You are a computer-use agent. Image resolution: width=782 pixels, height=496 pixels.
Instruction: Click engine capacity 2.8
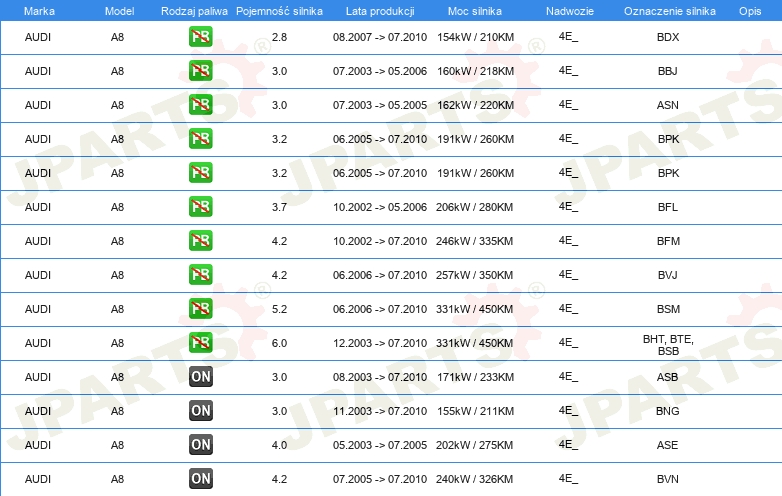(x=279, y=37)
